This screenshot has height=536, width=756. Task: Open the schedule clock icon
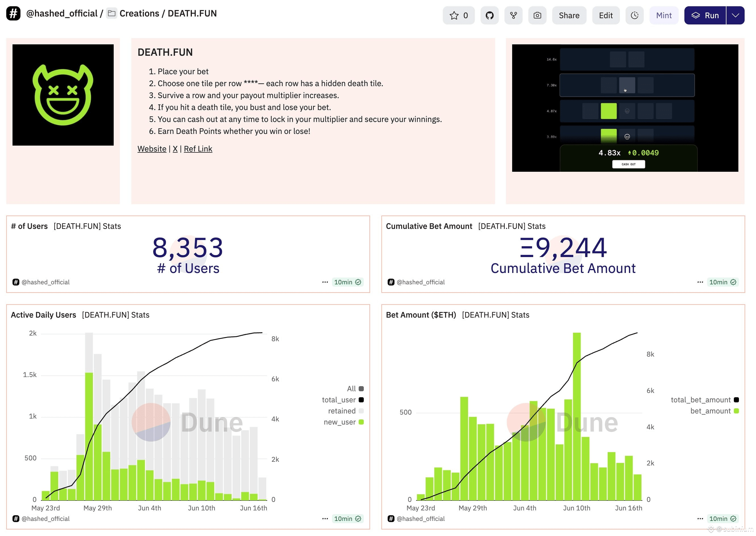pos(634,15)
